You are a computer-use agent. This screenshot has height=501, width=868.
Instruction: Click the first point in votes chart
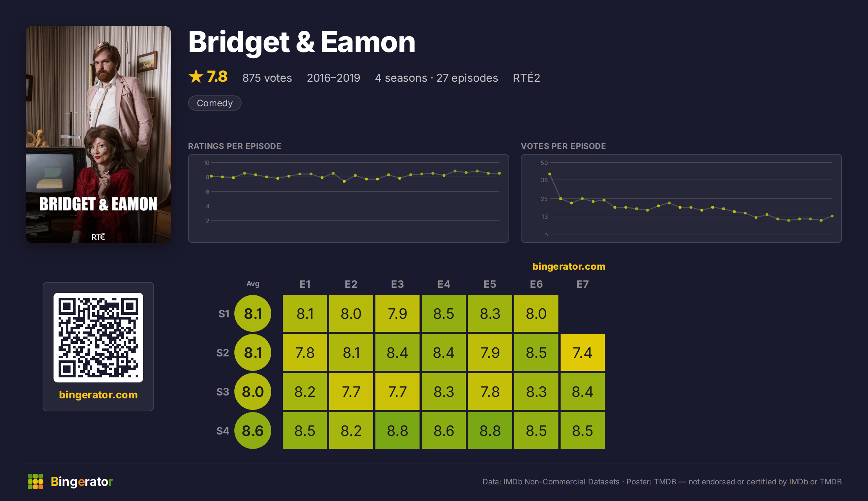click(x=550, y=174)
